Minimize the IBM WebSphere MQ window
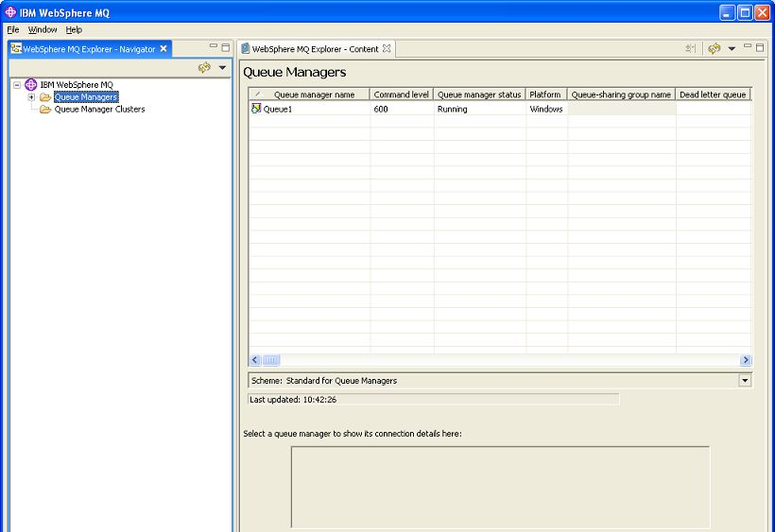The width and height of the screenshot is (775, 532). point(727,12)
